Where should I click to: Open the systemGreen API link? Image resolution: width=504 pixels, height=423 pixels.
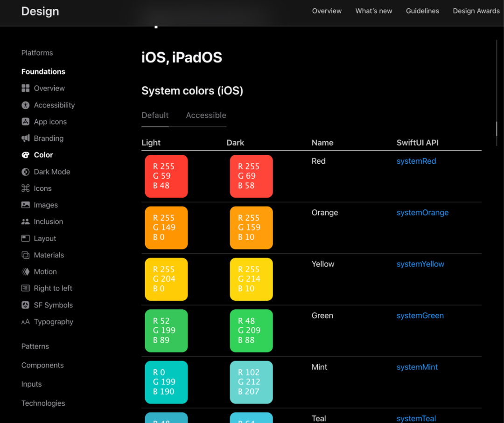420,316
